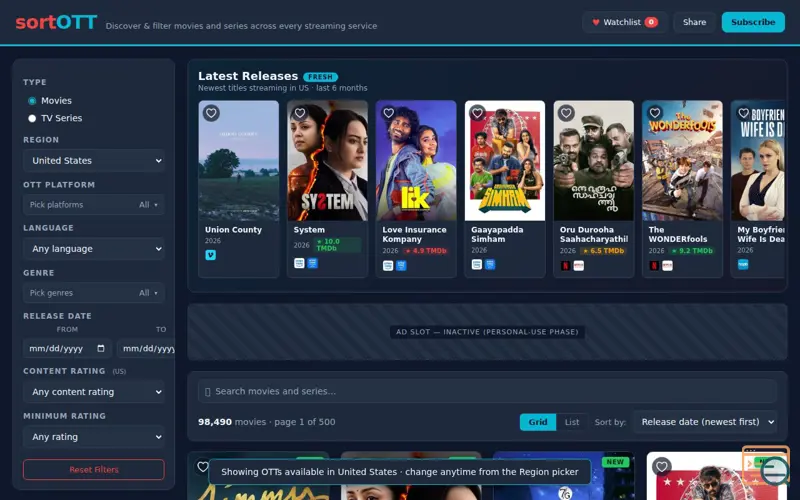Click the Union County title text
The image size is (800, 500).
(x=233, y=230)
